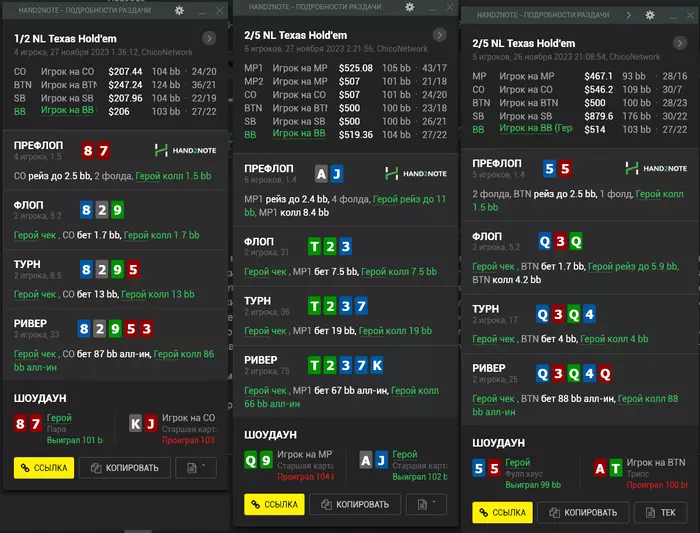Click 'Герой рейз до 5.9 bb' on right flop

[633, 266]
